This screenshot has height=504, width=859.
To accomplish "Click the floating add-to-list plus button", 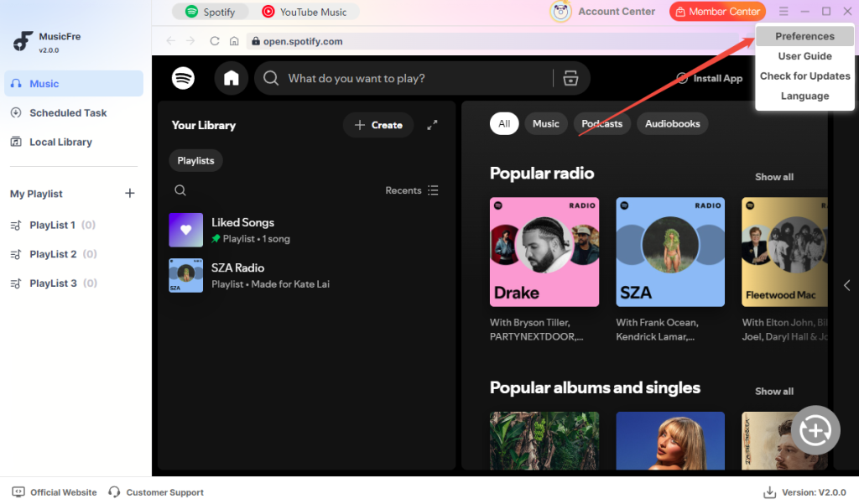I will (815, 430).
